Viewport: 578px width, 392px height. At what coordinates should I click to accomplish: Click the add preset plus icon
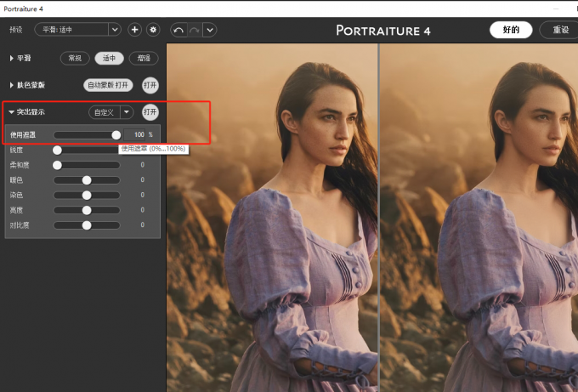click(x=134, y=30)
